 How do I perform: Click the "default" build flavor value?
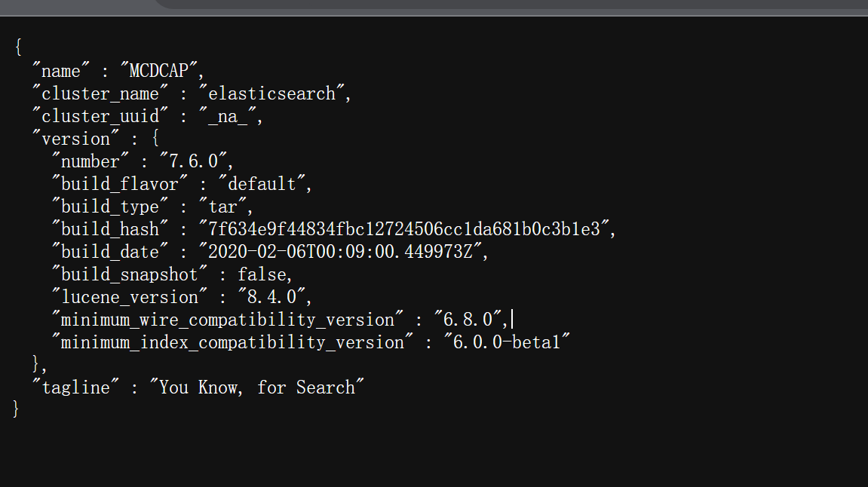point(262,184)
